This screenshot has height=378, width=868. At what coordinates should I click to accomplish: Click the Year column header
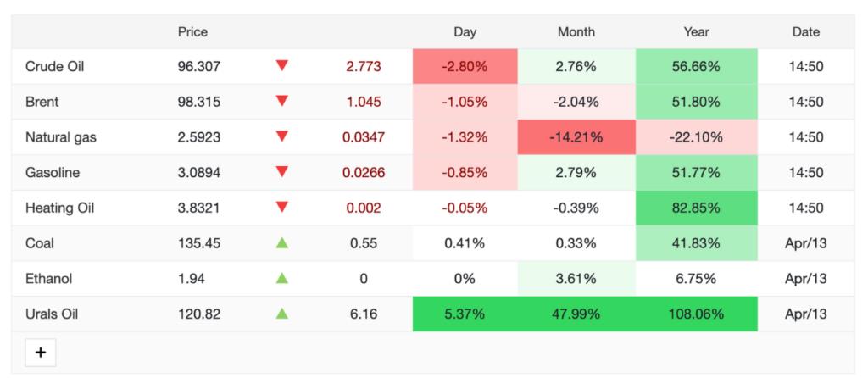(696, 32)
